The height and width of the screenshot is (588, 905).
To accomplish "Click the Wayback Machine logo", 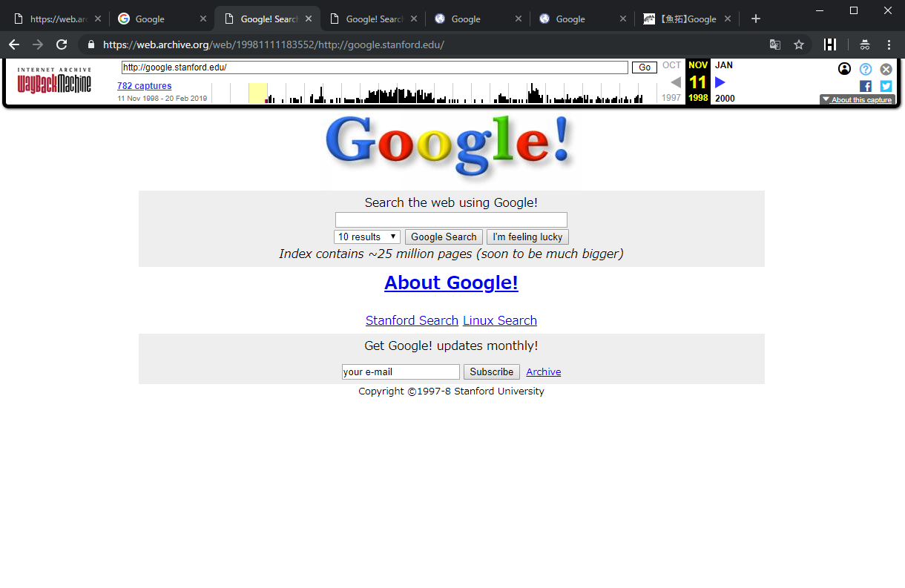I will click(54, 80).
